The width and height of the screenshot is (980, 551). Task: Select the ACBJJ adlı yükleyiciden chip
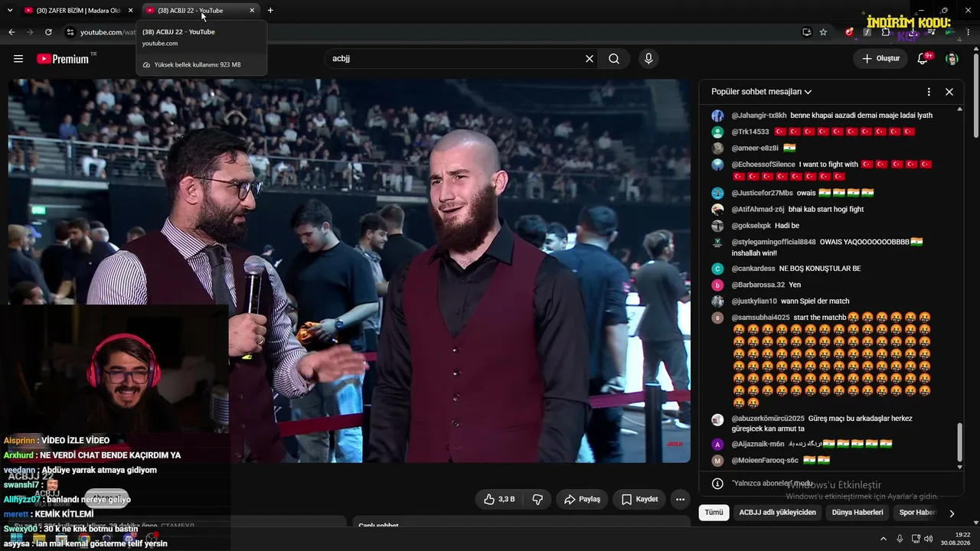pyautogui.click(x=777, y=512)
